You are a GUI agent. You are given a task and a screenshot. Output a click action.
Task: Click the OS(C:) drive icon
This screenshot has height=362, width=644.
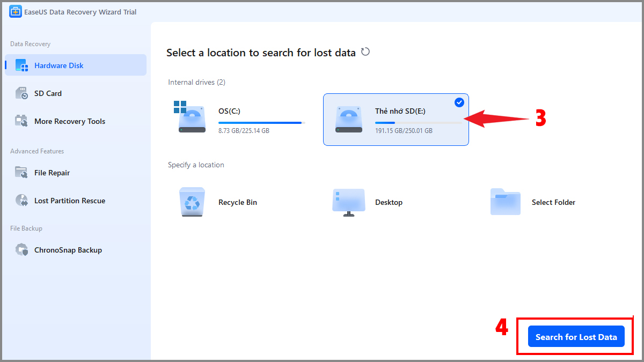point(190,117)
